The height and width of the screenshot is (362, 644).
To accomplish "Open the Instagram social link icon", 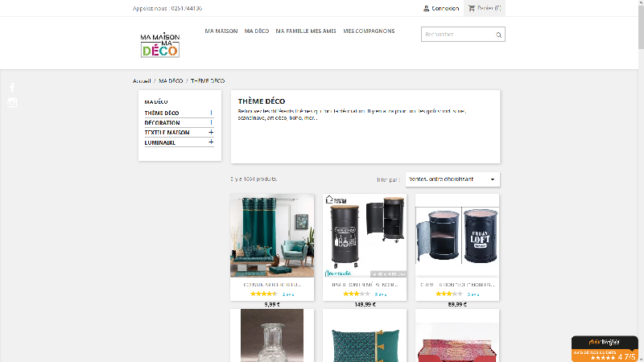I will (x=12, y=102).
